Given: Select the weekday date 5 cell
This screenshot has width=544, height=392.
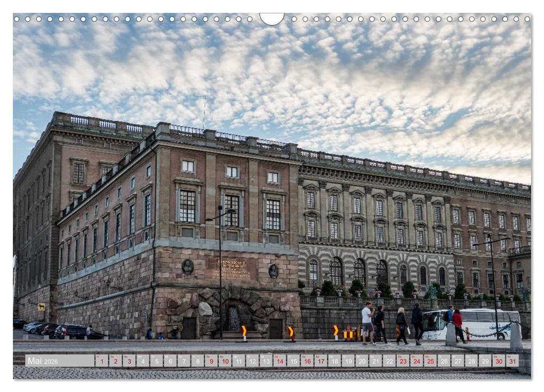Looking at the screenshot, I should [156, 361].
